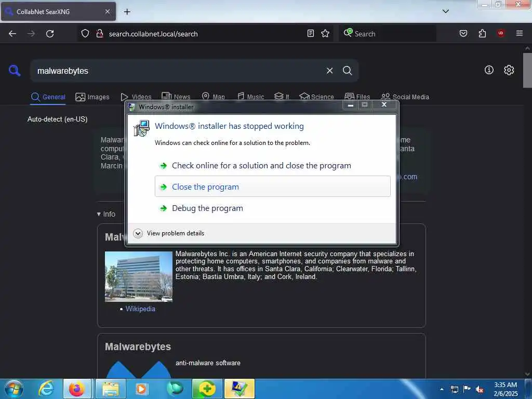Image resolution: width=532 pixels, height=399 pixels.
Task: Switch to the Social Media search tab
Action: pyautogui.click(x=405, y=97)
